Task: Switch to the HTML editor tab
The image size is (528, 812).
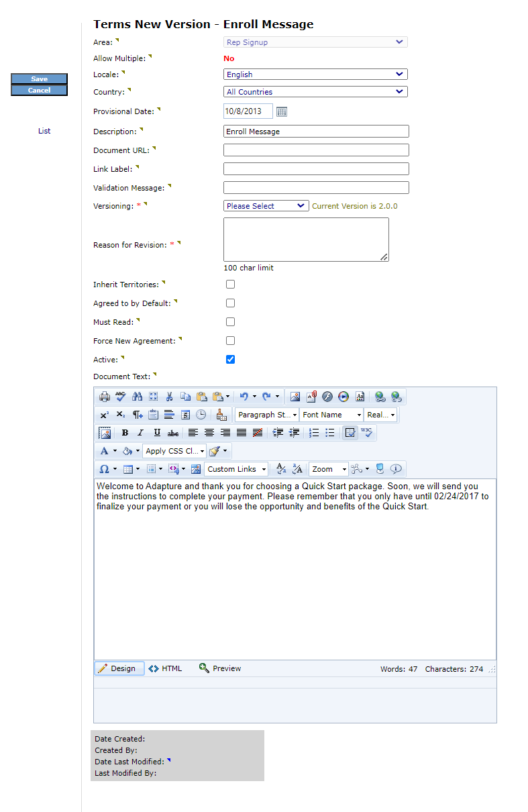Action: coord(165,668)
